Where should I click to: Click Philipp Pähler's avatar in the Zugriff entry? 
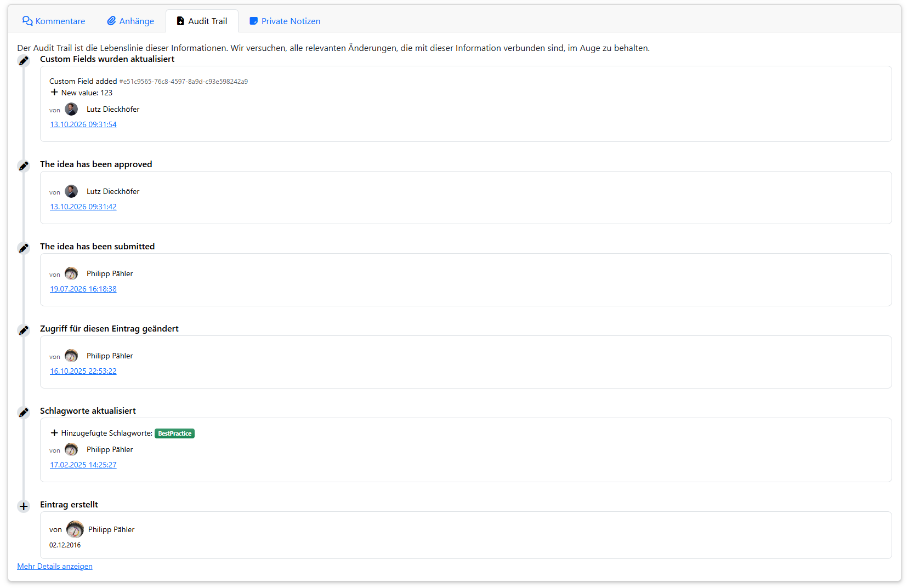pos(71,356)
